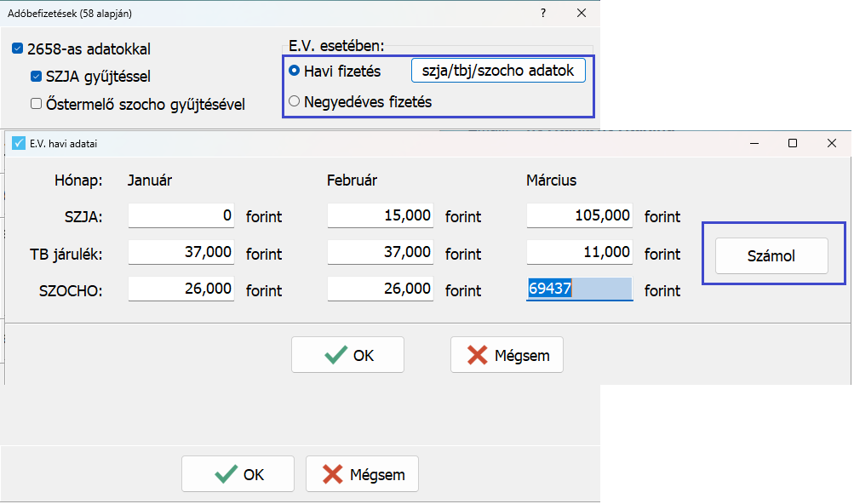Click the Január SZJA input field
This screenshot has width=854, height=504.
click(x=181, y=216)
